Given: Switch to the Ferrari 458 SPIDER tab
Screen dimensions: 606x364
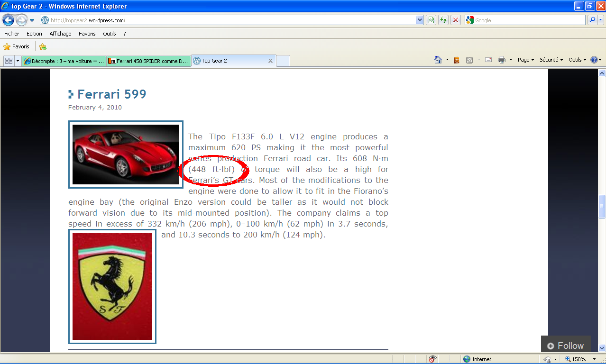Looking at the screenshot, I should click(148, 61).
